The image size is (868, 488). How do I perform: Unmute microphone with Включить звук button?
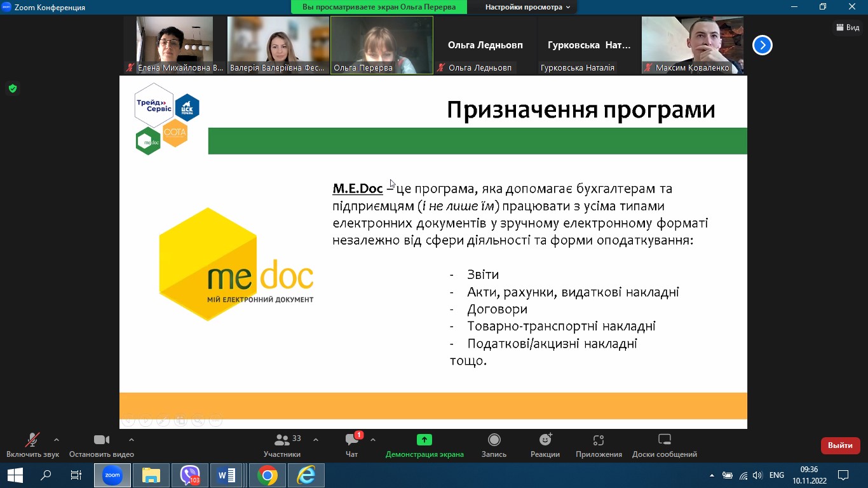point(32,445)
